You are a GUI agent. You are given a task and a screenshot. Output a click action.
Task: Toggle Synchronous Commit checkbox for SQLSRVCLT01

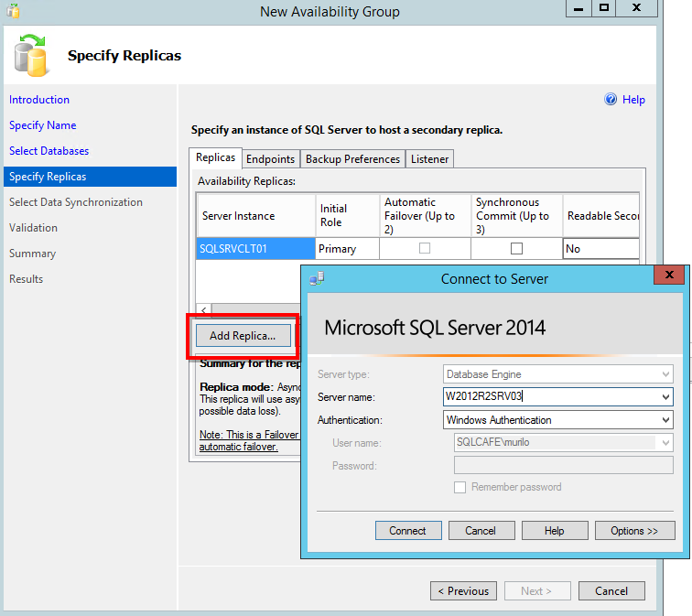pos(516,248)
